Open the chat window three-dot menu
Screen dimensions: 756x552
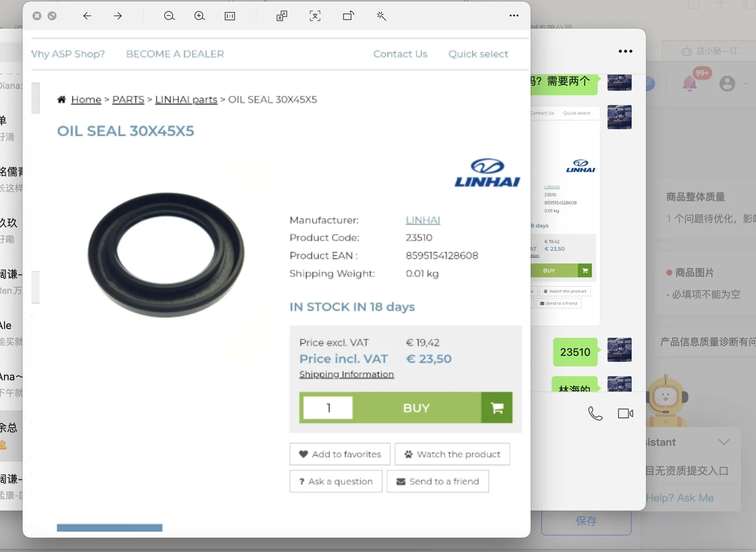click(625, 51)
